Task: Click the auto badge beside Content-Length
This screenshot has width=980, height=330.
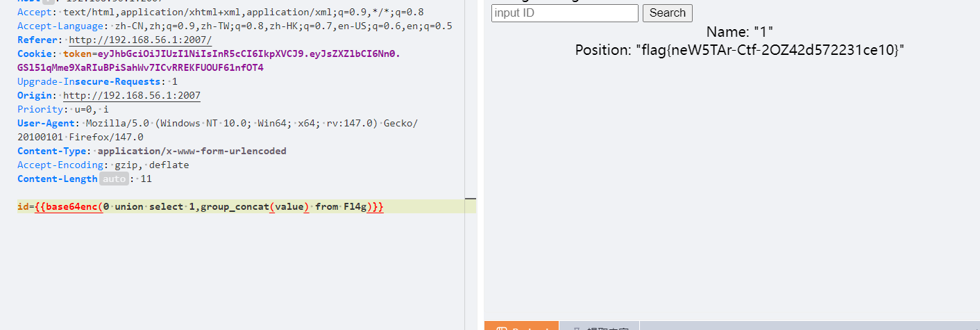Action: coord(114,179)
